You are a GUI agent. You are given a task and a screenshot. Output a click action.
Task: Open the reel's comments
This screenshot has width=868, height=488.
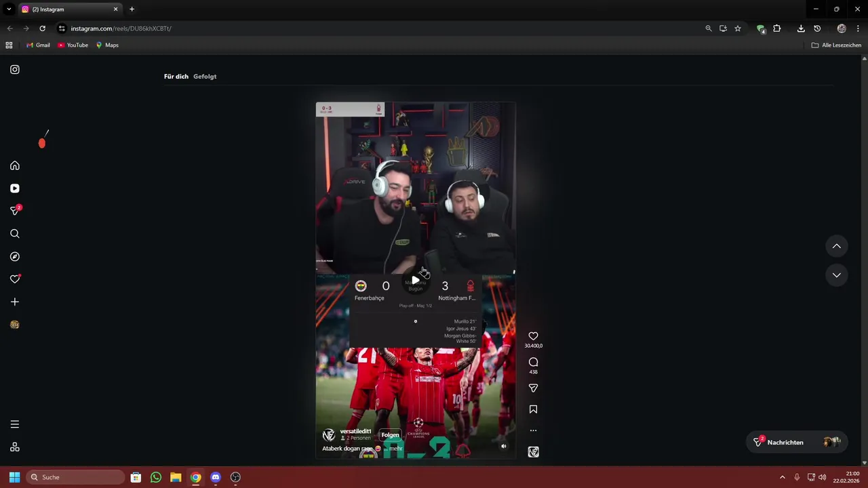click(x=533, y=362)
